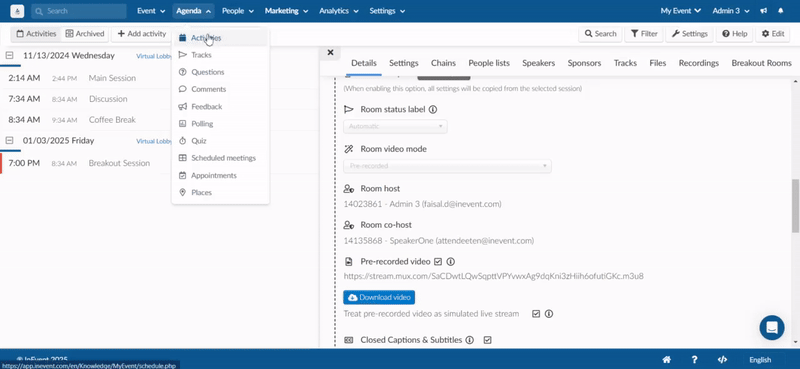Screen dimensions: 800x369
Task: Select Comments in Agenda menu
Action: coord(220,89)
